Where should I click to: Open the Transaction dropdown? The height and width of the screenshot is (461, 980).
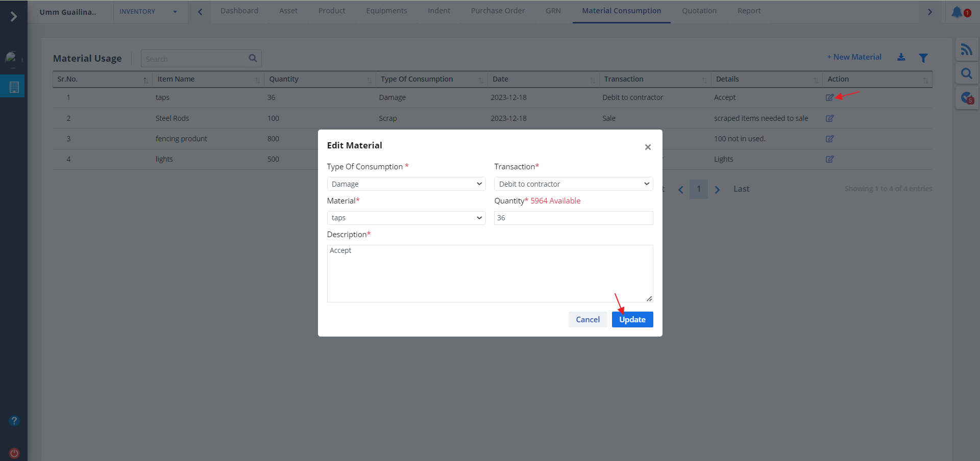point(573,184)
